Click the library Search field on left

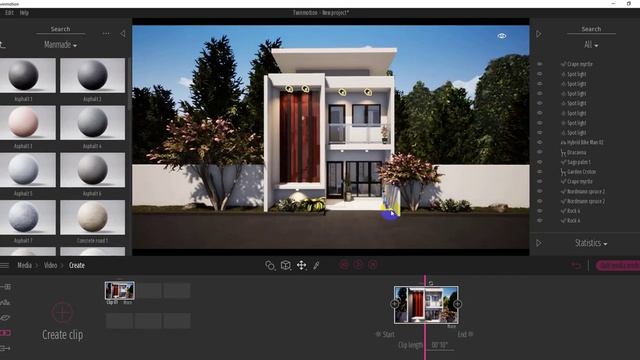click(x=60, y=29)
